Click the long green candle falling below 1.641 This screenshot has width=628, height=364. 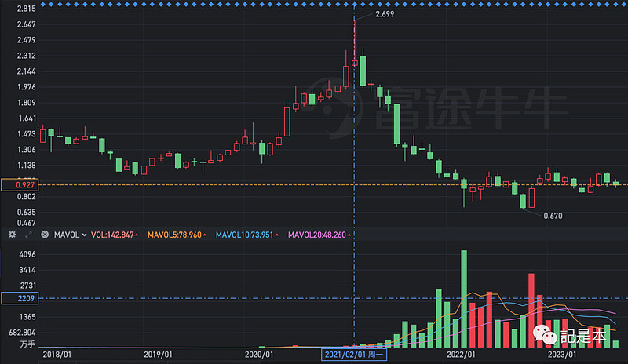tap(396, 125)
